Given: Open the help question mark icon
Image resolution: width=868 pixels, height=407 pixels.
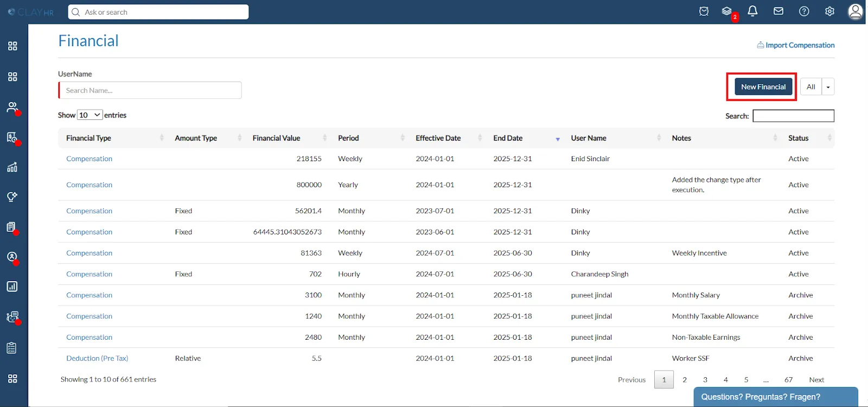Looking at the screenshot, I should tap(804, 11).
